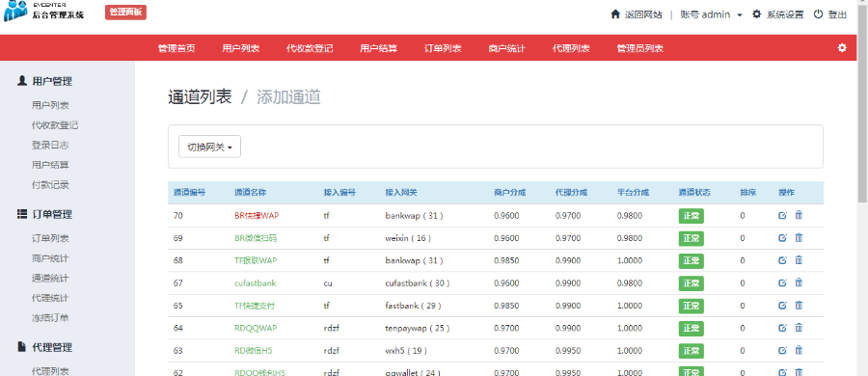Click 登出 to log out
The width and height of the screenshot is (868, 376).
830,15
